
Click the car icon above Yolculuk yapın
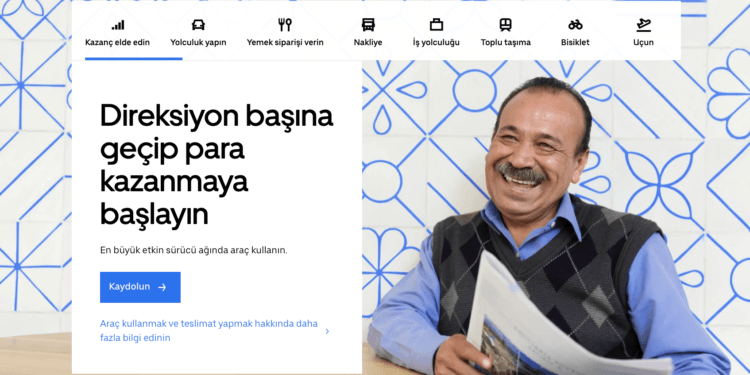tap(198, 25)
